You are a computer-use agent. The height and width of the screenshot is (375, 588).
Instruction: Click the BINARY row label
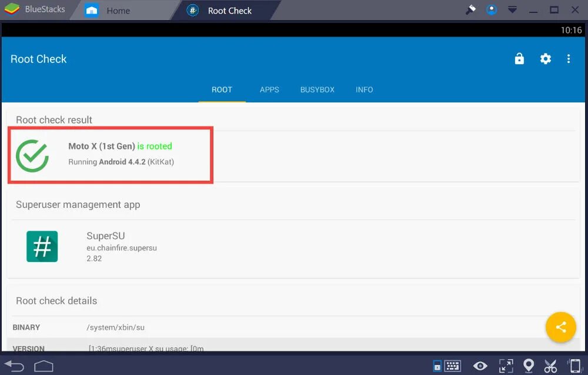coord(26,327)
